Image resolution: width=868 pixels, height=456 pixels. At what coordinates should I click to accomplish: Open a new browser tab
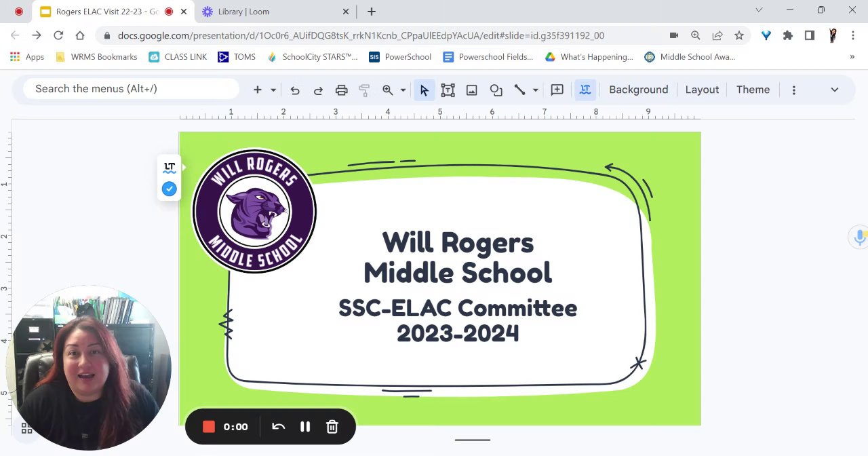372,12
